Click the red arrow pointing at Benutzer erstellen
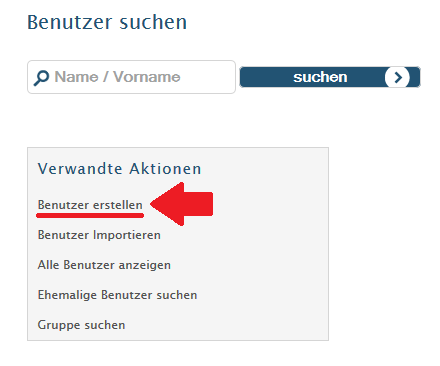Screen dimensions: 440x366 click(x=182, y=204)
